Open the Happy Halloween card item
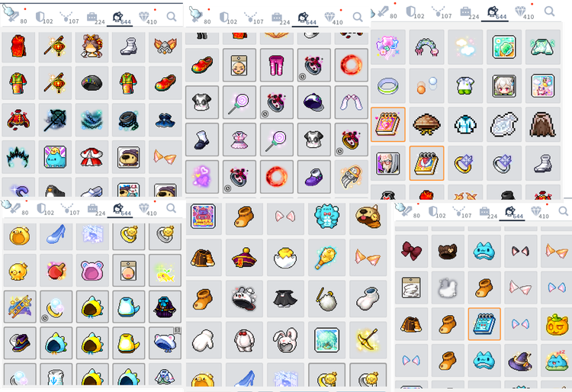 (x=203, y=217)
